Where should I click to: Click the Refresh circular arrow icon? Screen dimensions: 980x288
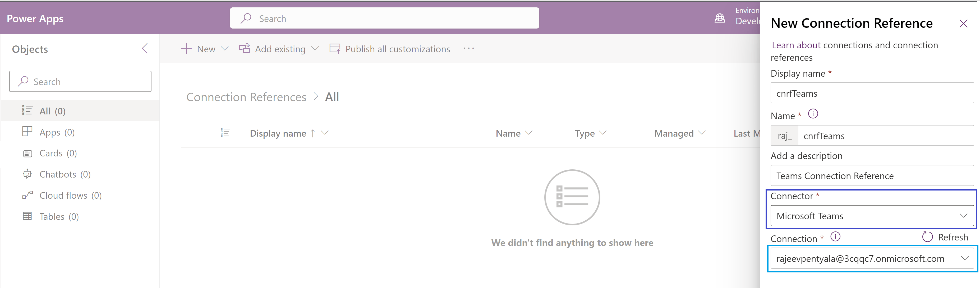click(927, 237)
